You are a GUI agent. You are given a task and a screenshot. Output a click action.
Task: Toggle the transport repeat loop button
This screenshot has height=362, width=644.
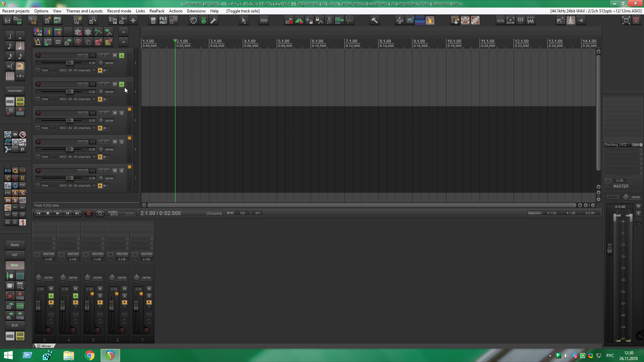coord(100,214)
